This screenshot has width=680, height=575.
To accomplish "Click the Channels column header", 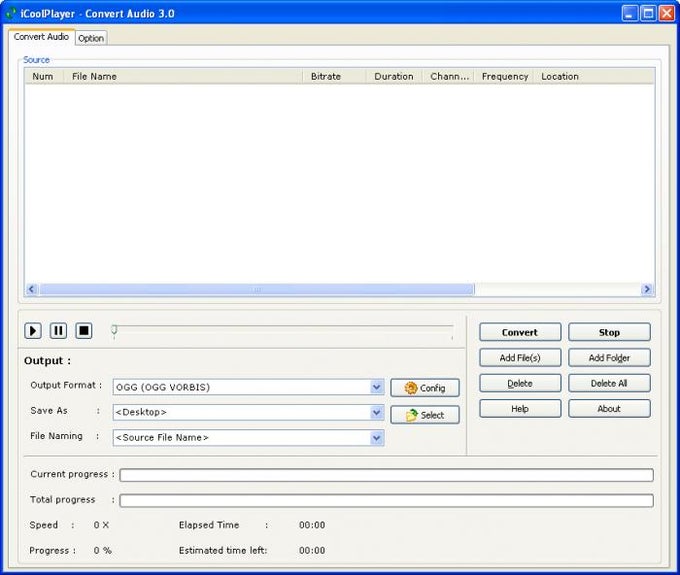I will (x=448, y=76).
